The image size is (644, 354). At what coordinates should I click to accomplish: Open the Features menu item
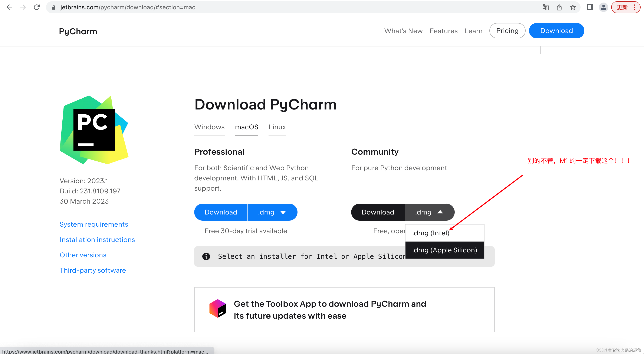click(444, 31)
